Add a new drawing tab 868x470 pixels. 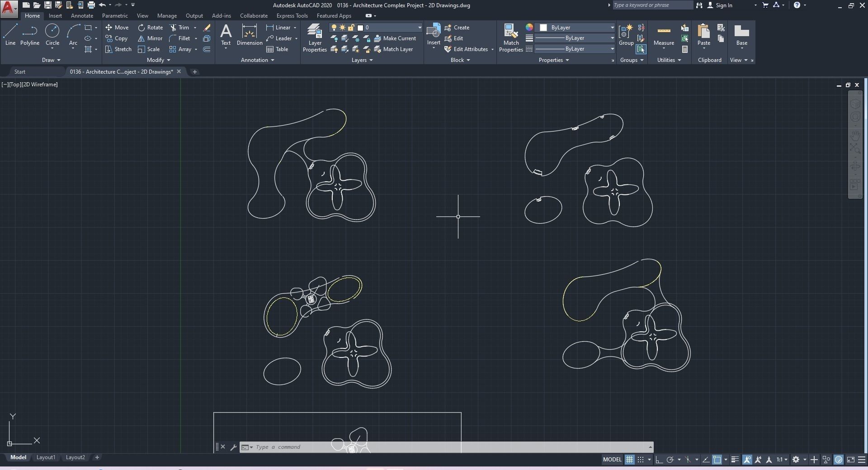[x=195, y=72]
